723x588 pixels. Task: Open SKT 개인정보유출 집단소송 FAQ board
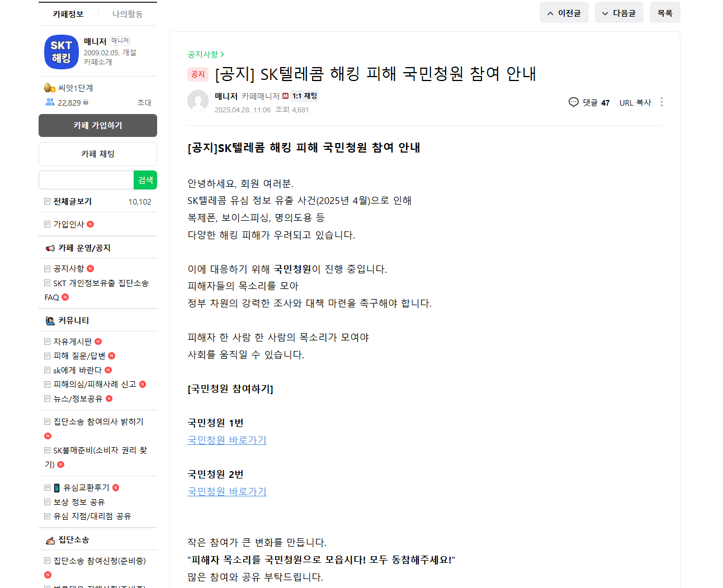click(96, 290)
